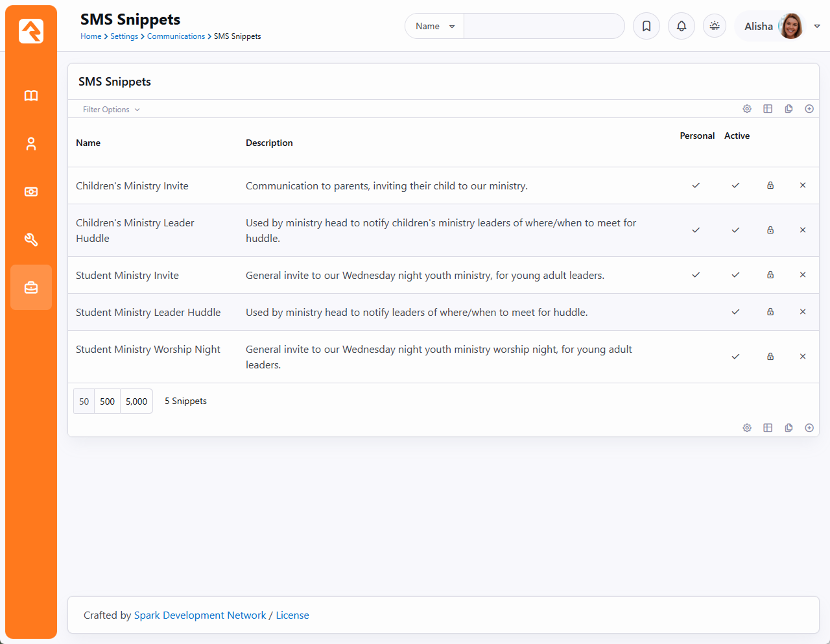This screenshot has height=644, width=830.
Task: Open the notifications bell
Action: tap(681, 26)
